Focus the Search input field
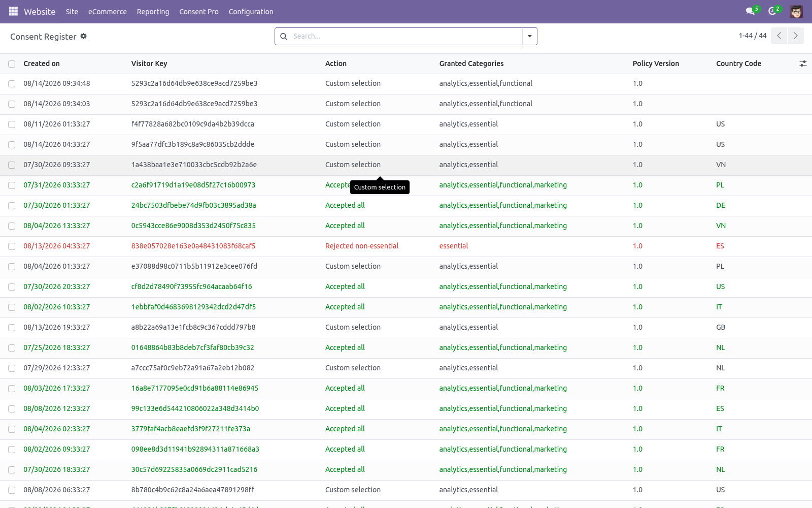 coord(406,36)
